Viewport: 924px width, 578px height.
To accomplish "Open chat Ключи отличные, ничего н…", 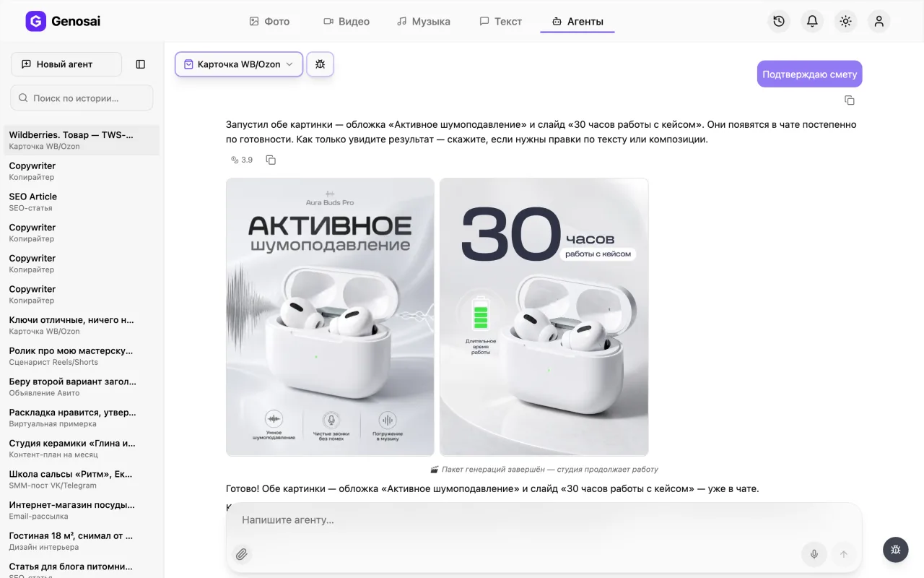I will [82, 325].
